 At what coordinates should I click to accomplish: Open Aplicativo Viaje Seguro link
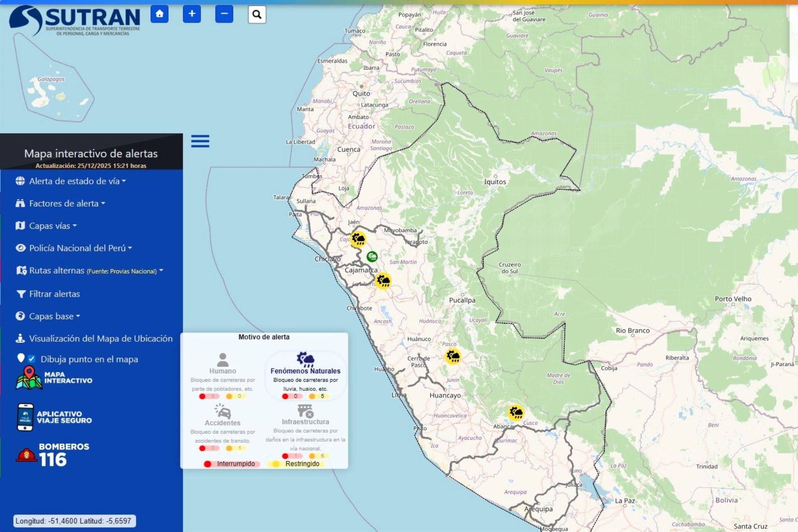(54, 417)
